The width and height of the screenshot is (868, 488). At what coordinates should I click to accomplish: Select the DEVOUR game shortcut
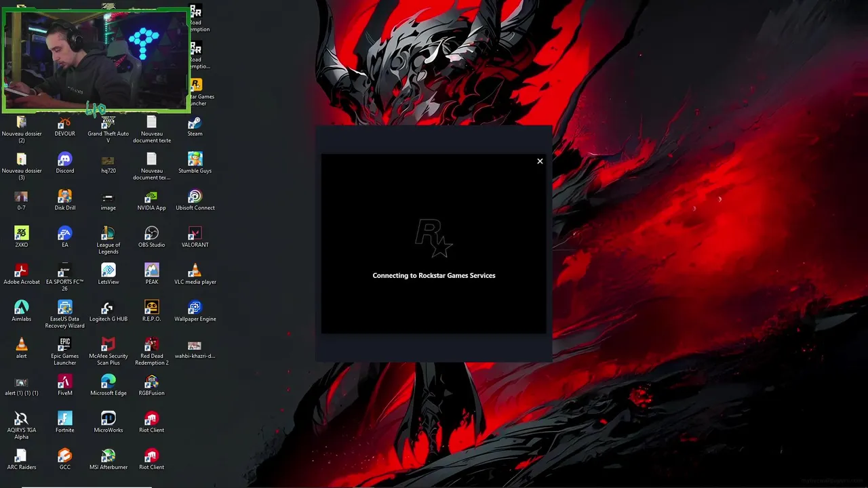coord(65,126)
